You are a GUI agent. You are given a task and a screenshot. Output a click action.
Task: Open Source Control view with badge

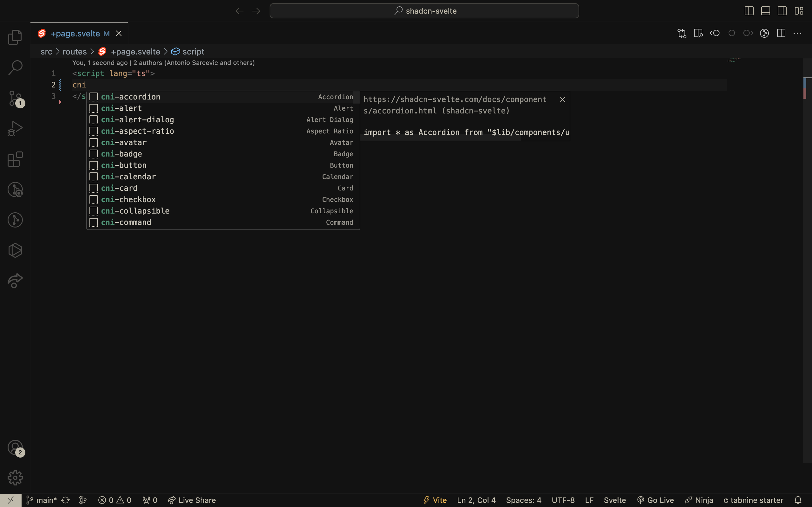click(15, 98)
